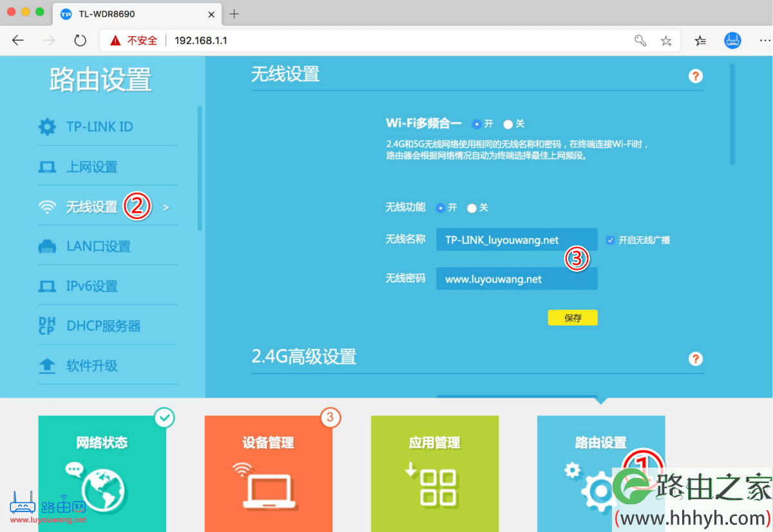The height and width of the screenshot is (532, 773).
Task: Click the grid icon on 应用管理 tile
Action: click(438, 487)
